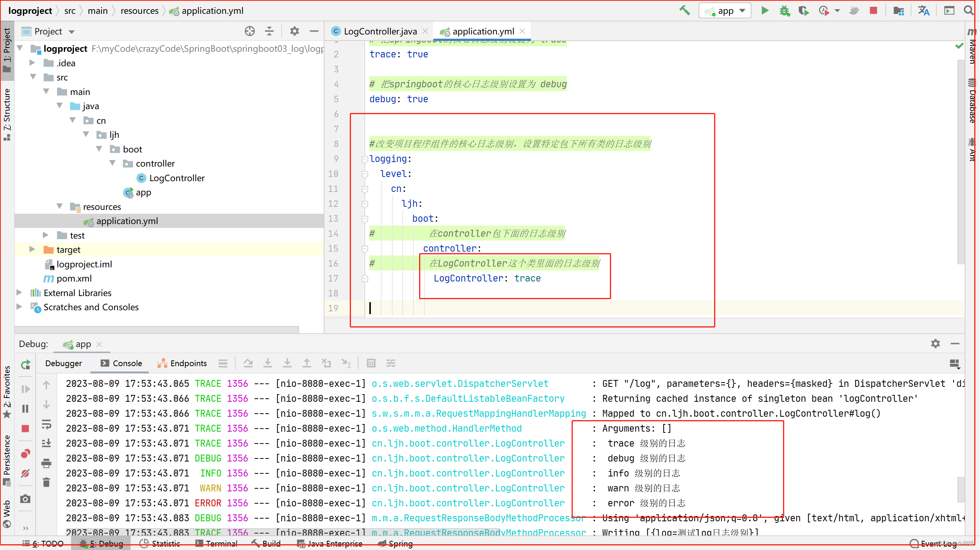Open the Project panel settings gear
Image resolution: width=980 pixels, height=550 pixels.
coord(294,31)
